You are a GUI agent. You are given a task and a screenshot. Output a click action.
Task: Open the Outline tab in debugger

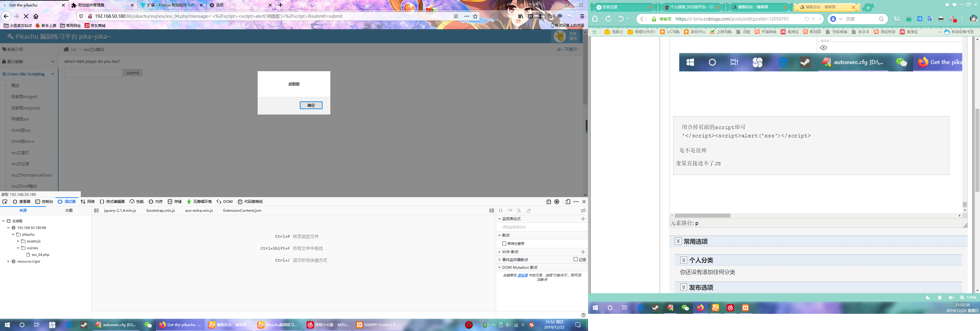[x=69, y=210]
